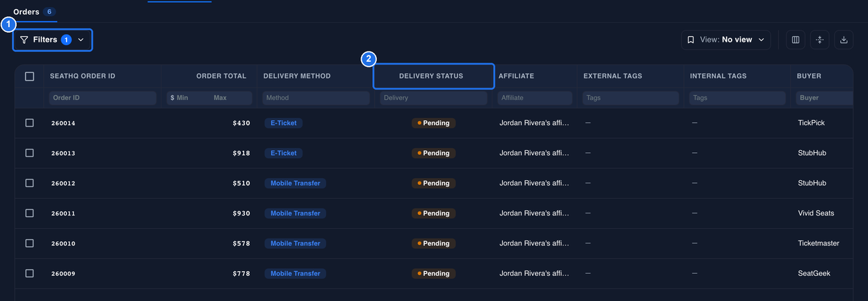Focus the Affiliate filter field

coord(535,98)
